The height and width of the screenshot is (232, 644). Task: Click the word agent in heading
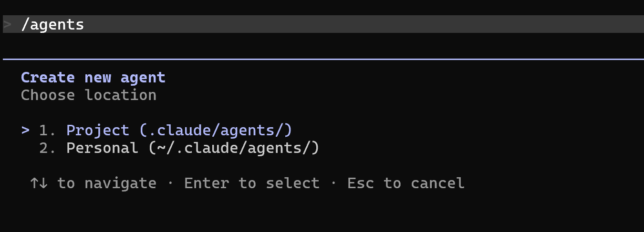143,78
